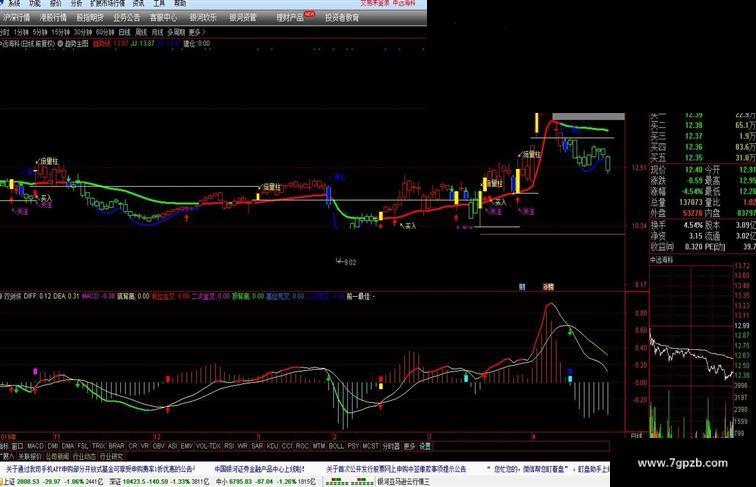Select the OBV indicator tab
The height and width of the screenshot is (487, 756).
tap(158, 446)
